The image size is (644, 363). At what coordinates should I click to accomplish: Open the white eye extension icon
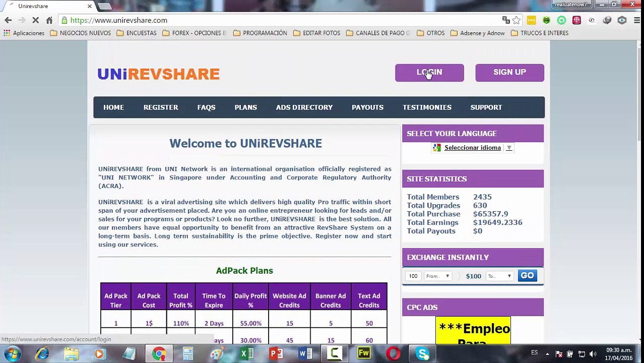click(x=592, y=20)
